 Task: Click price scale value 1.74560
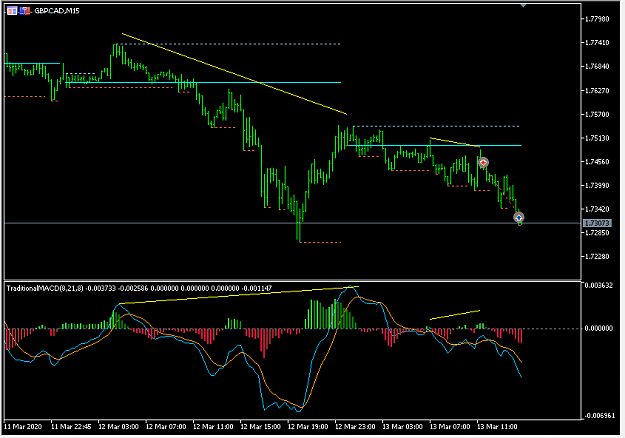(597, 162)
